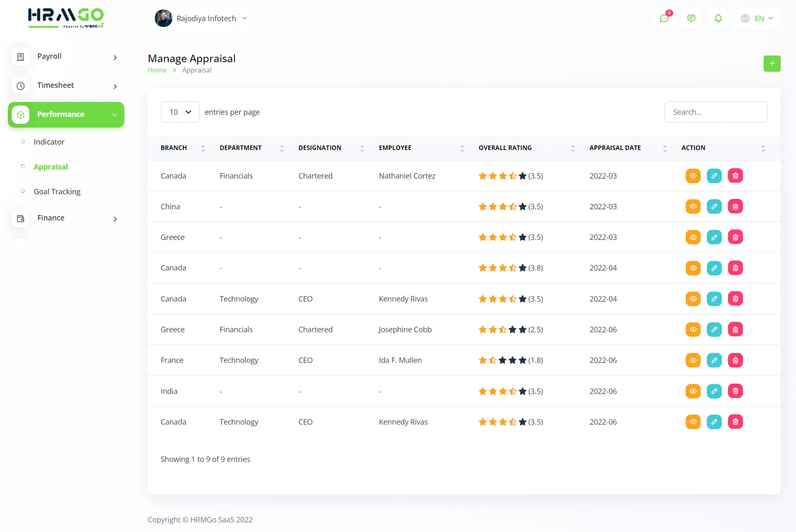View Nathaniel Cortez's appraisal via eye icon
Viewport: 796px width, 532px height.
(693, 176)
